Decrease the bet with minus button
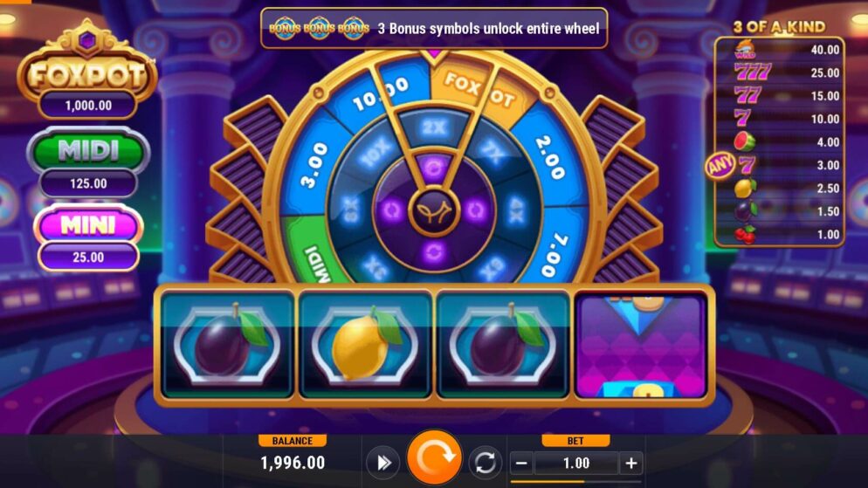Image resolution: width=868 pixels, height=488 pixels. pyautogui.click(x=521, y=463)
